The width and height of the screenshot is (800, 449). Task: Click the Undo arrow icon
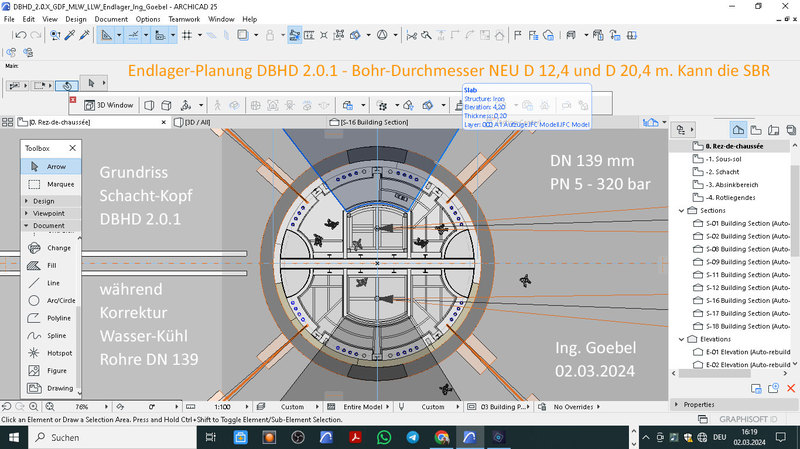click(21, 35)
